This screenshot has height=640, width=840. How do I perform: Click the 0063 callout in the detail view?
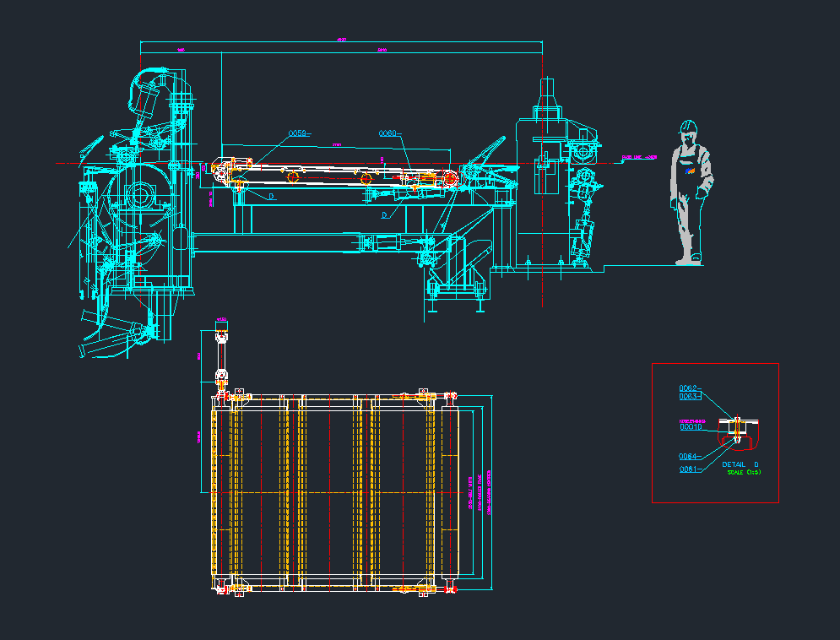click(688, 396)
